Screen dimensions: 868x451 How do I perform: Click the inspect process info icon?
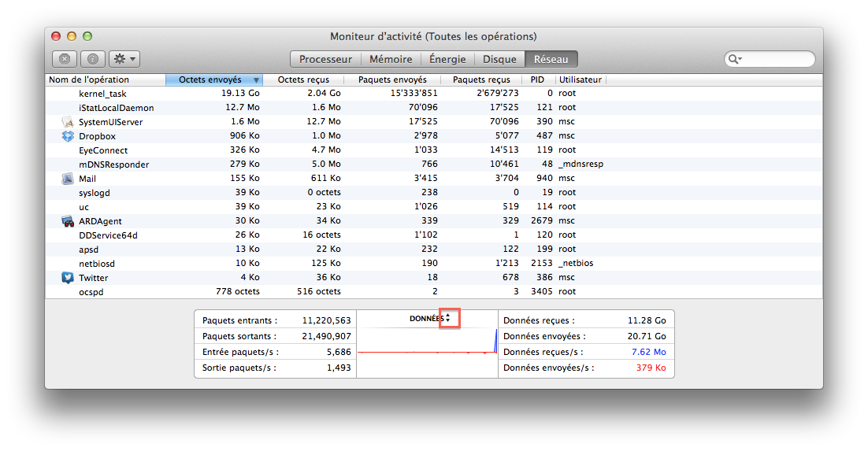tap(93, 59)
